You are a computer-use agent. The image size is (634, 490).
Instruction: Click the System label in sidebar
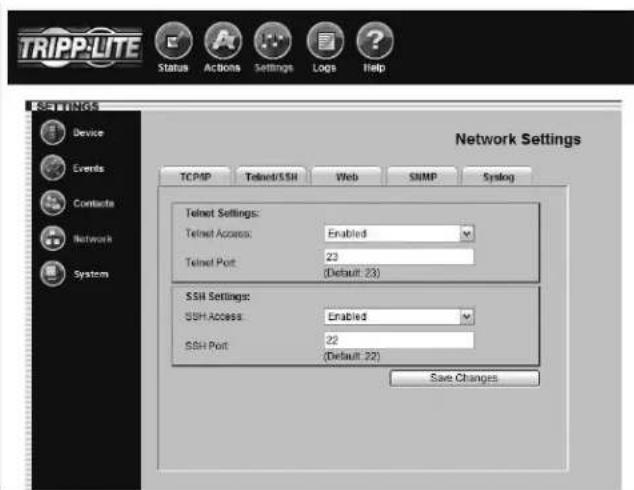coord(91,274)
